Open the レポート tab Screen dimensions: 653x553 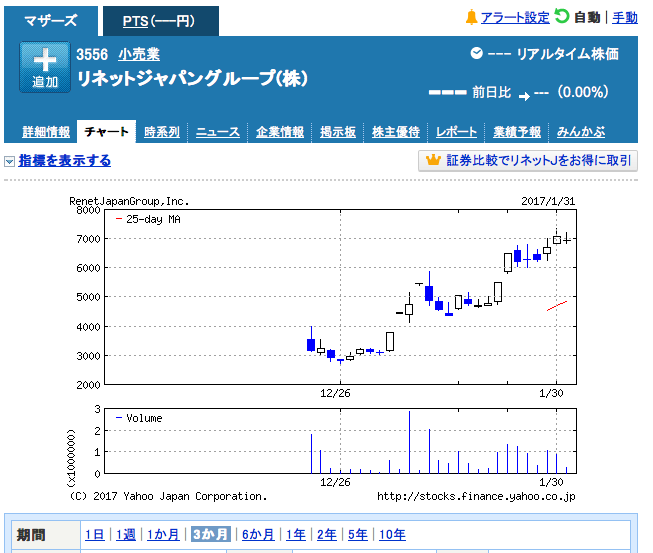(x=456, y=132)
